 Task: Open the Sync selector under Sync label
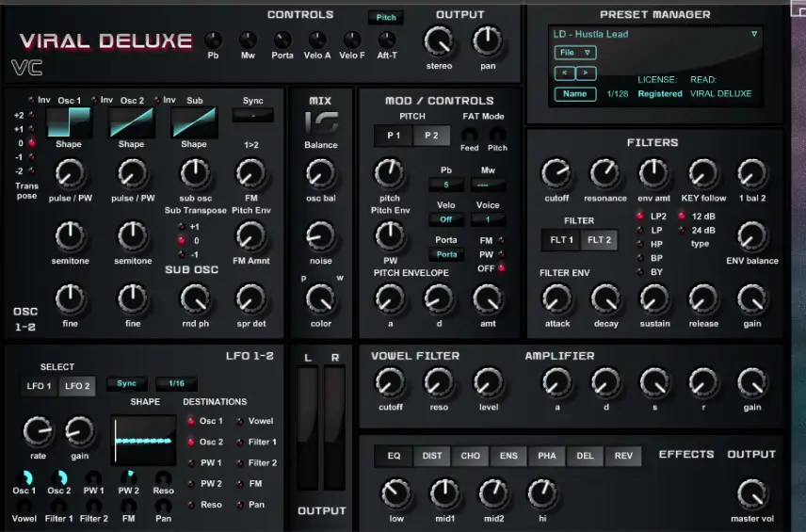pos(252,115)
